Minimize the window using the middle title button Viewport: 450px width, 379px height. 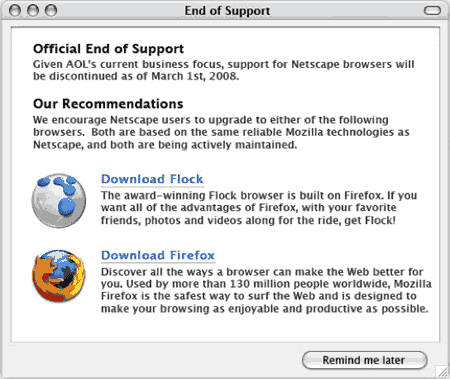[x=33, y=10]
